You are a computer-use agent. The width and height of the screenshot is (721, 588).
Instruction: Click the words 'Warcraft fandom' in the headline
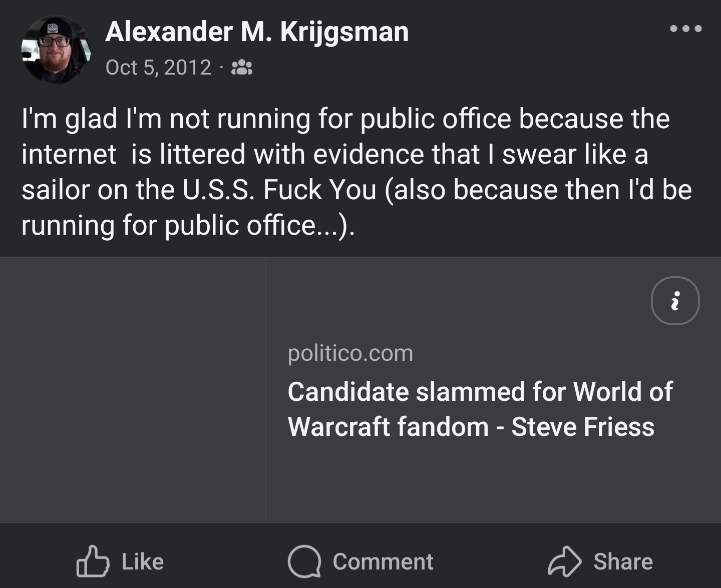388,427
